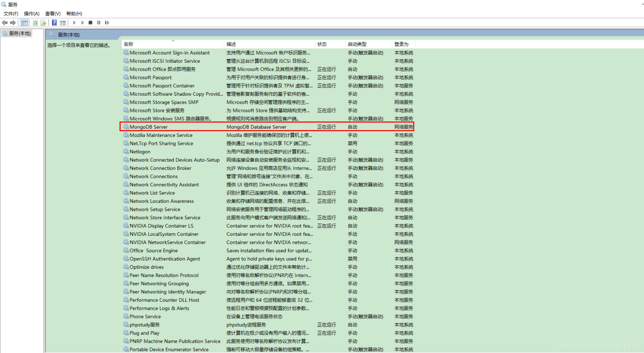Select Performance Counter DLL Host service
Viewport: 644px width, 353px height.
pyautogui.click(x=165, y=300)
